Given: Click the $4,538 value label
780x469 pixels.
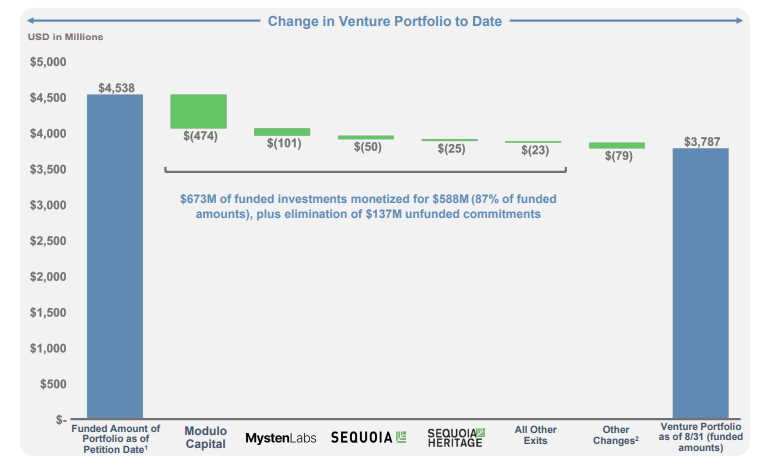Looking at the screenshot, I should coord(114,86).
